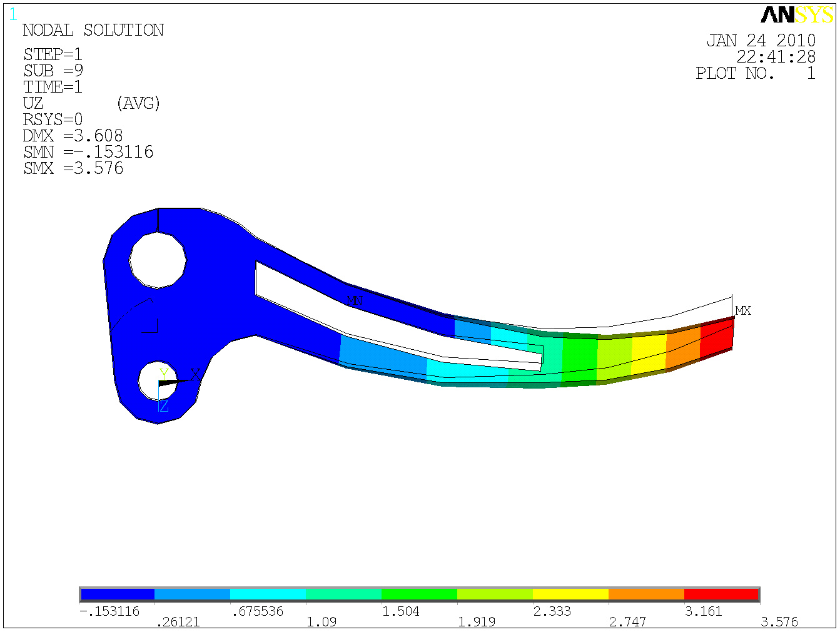Image resolution: width=840 pixels, height=632 pixels.
Task: Click the DMX =3.608 value
Action: [x=73, y=135]
